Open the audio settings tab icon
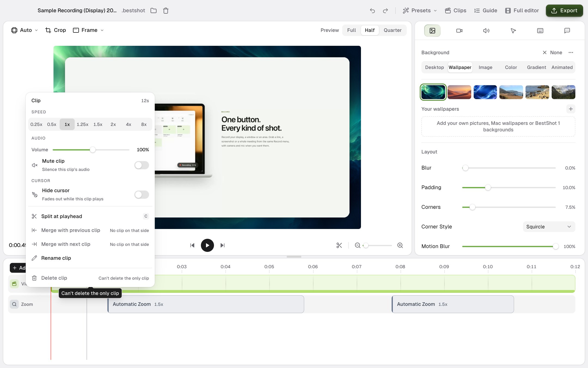This screenshot has width=588, height=368. click(x=486, y=31)
